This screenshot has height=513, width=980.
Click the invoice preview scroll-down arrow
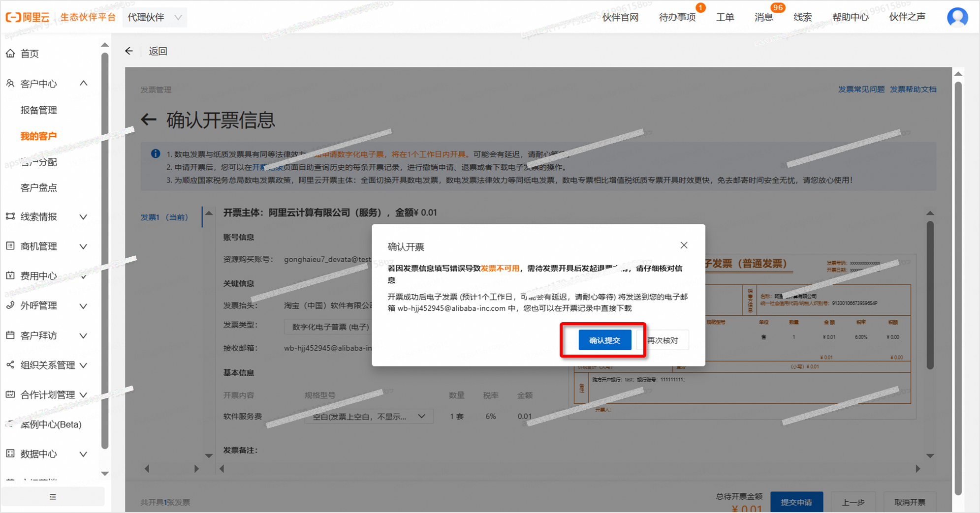coord(930,455)
